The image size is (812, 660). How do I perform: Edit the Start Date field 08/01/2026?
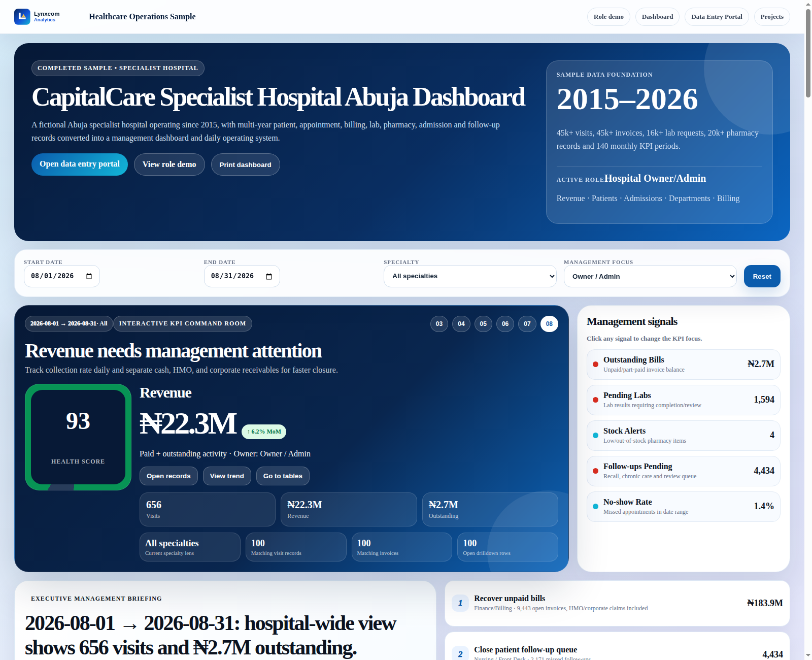pyautogui.click(x=62, y=276)
